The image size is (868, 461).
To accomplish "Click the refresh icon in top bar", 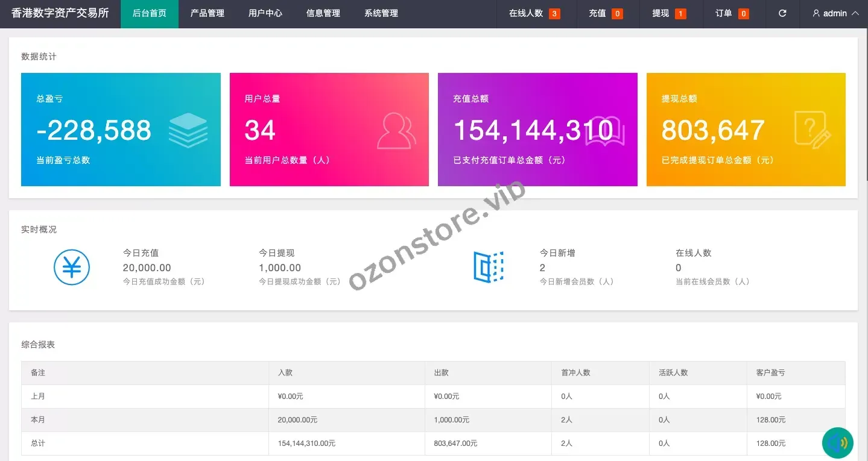I will click(x=782, y=13).
